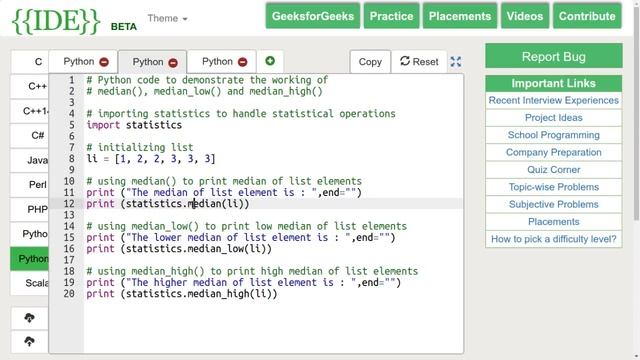Click line 20 statistics.median_high(li) code
Screen dimensions: 640x360
(x=182, y=294)
